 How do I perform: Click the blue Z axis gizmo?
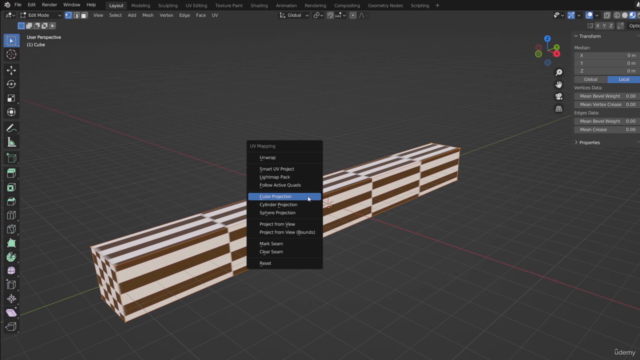547,39
